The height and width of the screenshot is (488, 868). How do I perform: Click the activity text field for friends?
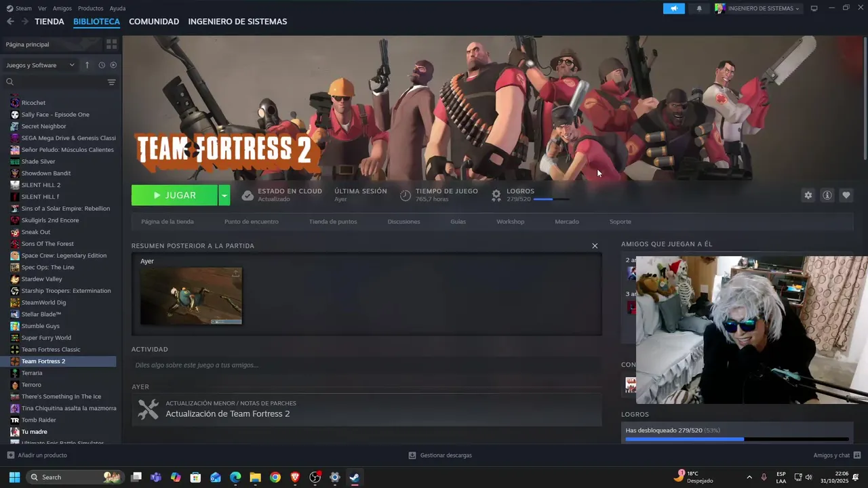pyautogui.click(x=366, y=365)
